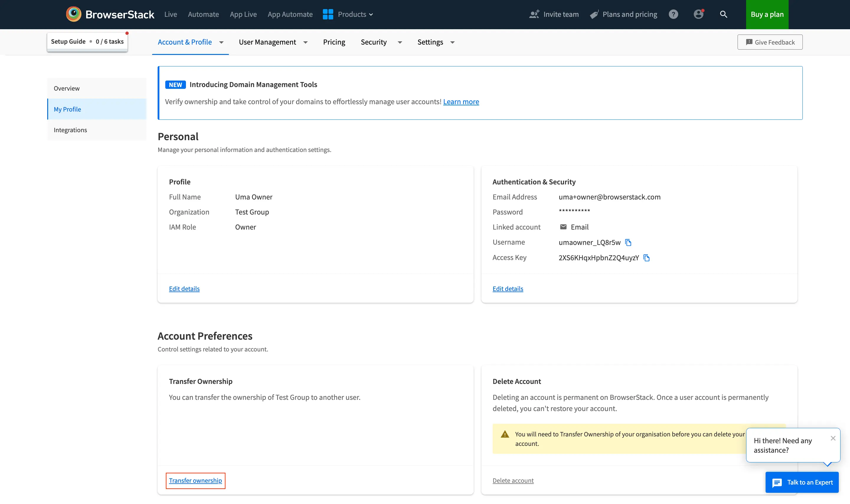Viewport: 850px width, 504px height.
Task: Open the Products grid icon
Action: coord(328,14)
